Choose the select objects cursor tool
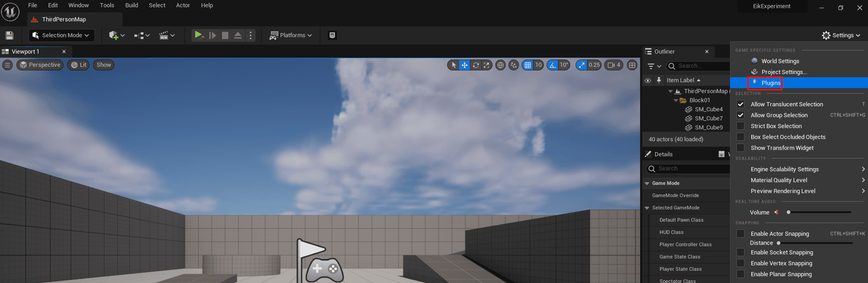The width and height of the screenshot is (868, 283). point(454,65)
